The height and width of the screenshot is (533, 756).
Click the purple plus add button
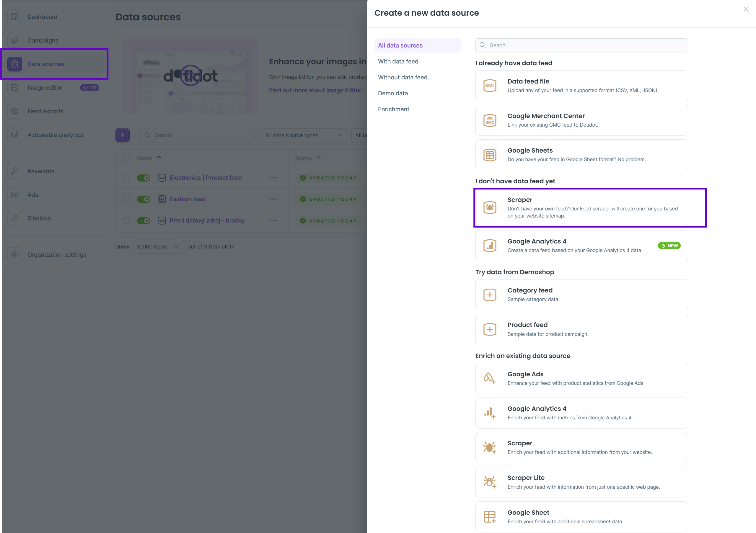[123, 135]
